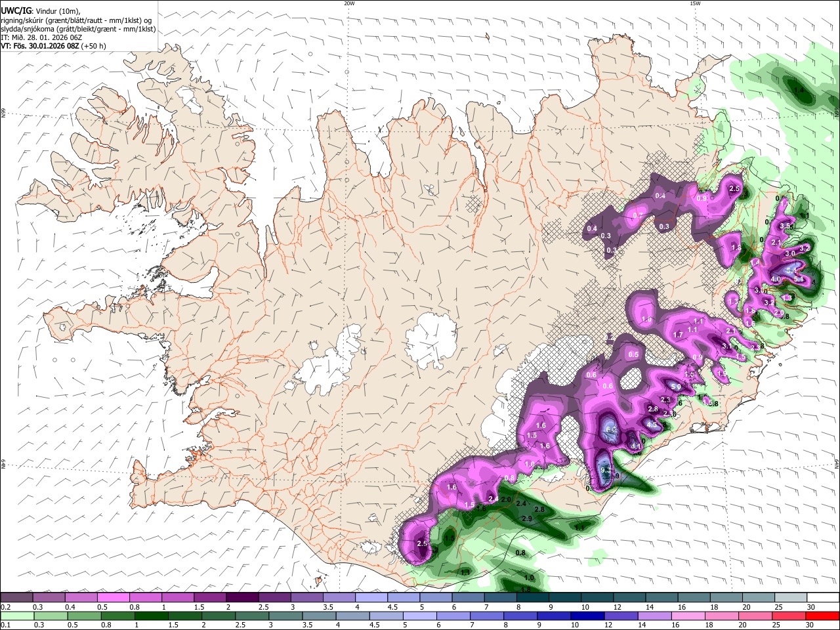Pick the 1–1.5 snow scale swatch
840x630 pixels.
[x=177, y=597]
